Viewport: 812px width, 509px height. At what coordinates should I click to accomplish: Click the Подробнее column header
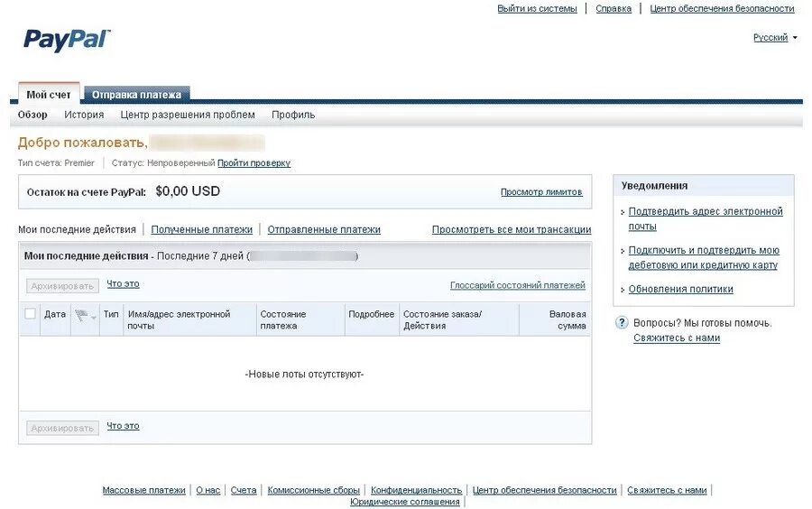(372, 314)
